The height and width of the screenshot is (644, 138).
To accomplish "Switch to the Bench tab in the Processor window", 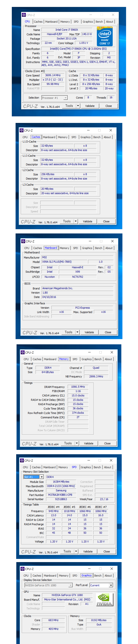I will point(99,22).
